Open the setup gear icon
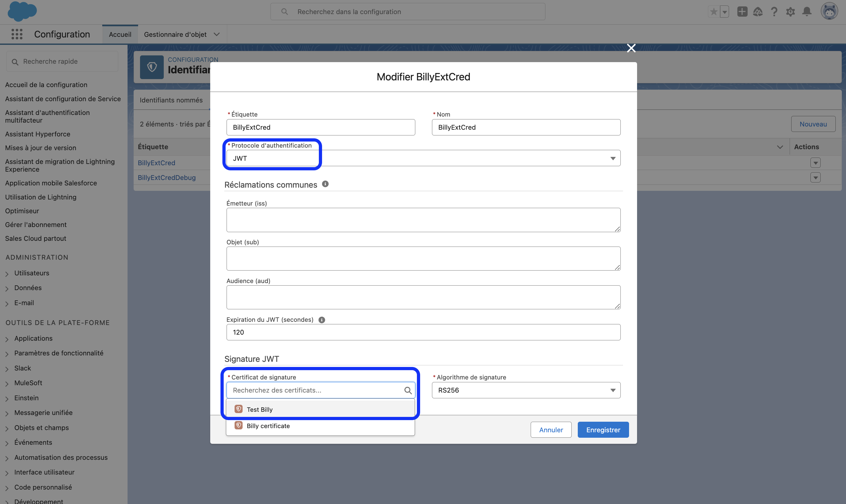This screenshot has width=846, height=504. (790, 12)
